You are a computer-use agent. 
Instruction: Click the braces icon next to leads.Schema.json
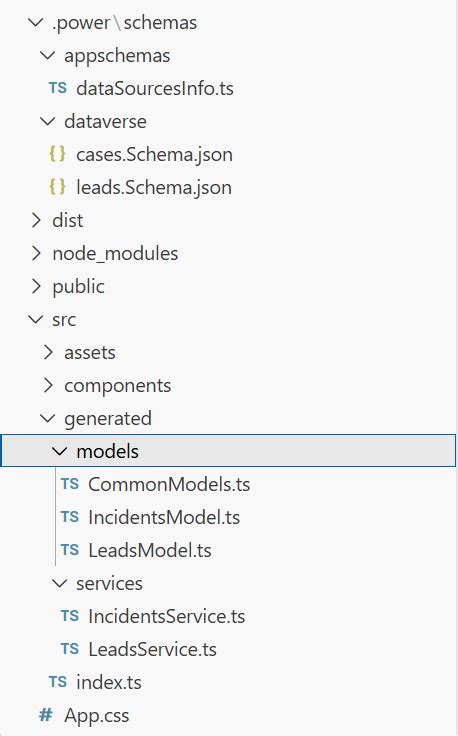(x=57, y=187)
